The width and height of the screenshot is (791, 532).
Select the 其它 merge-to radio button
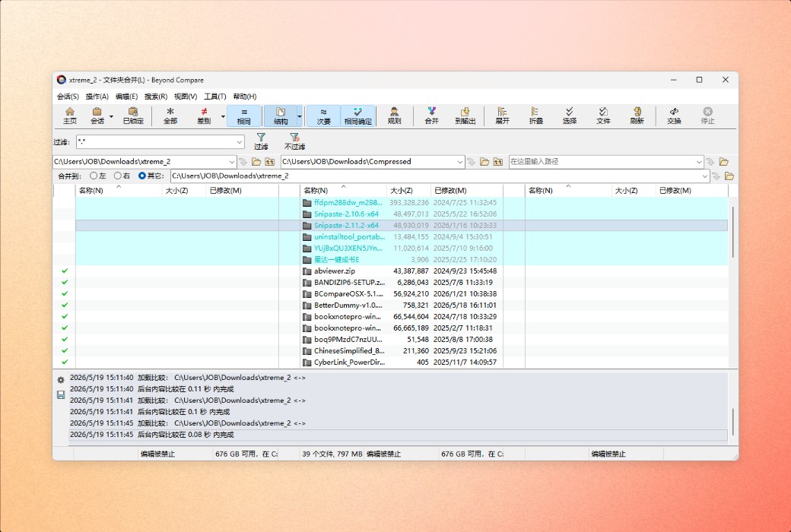click(x=151, y=176)
